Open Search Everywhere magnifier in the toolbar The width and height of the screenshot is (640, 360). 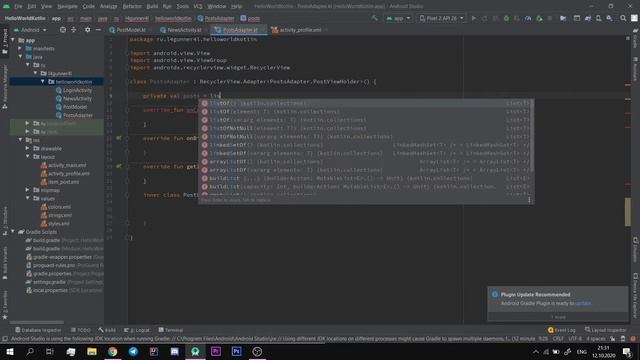[623, 18]
